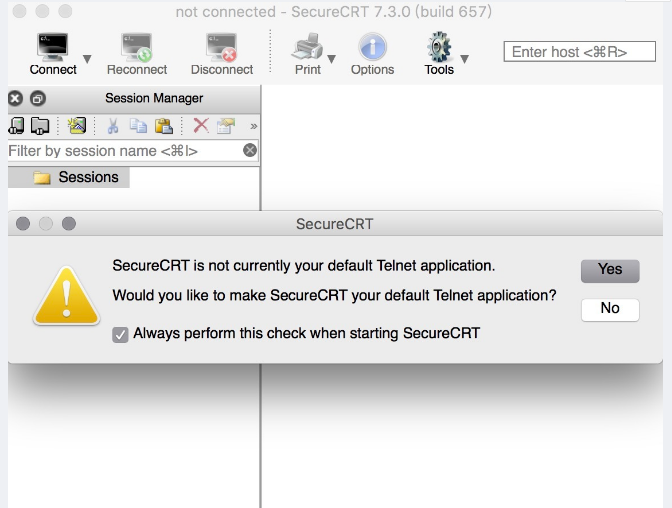Open the Connect toolbar button
Screen dimensions: 672x508
pyautogui.click(x=53, y=54)
